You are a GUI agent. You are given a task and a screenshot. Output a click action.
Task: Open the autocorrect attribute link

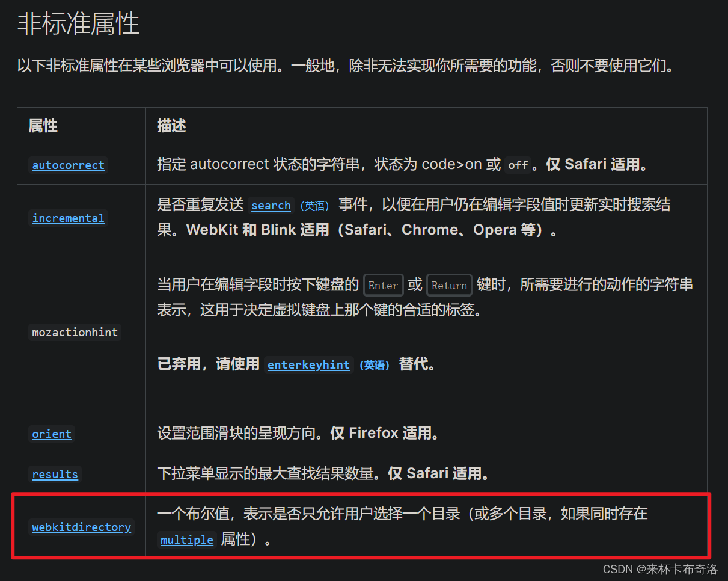pos(68,165)
